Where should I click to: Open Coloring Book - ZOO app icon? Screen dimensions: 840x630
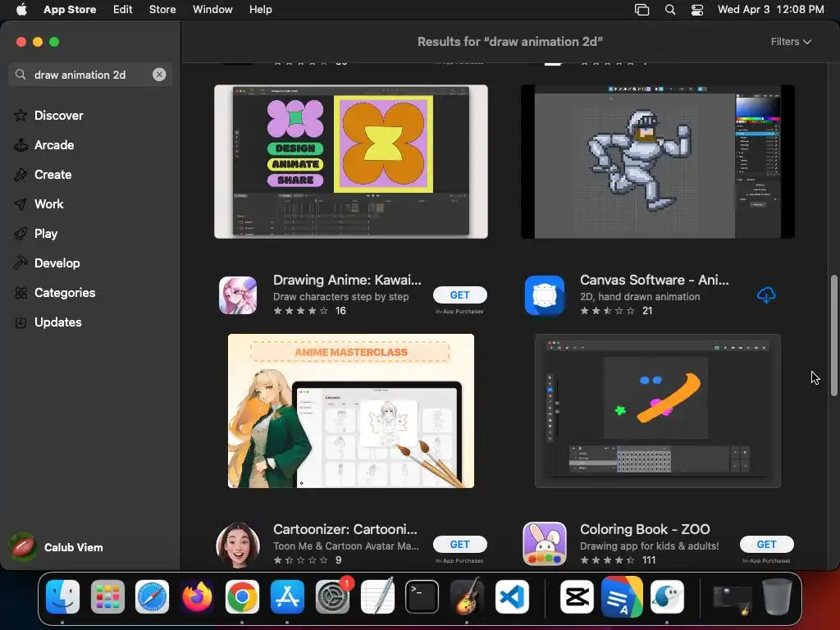(x=545, y=544)
